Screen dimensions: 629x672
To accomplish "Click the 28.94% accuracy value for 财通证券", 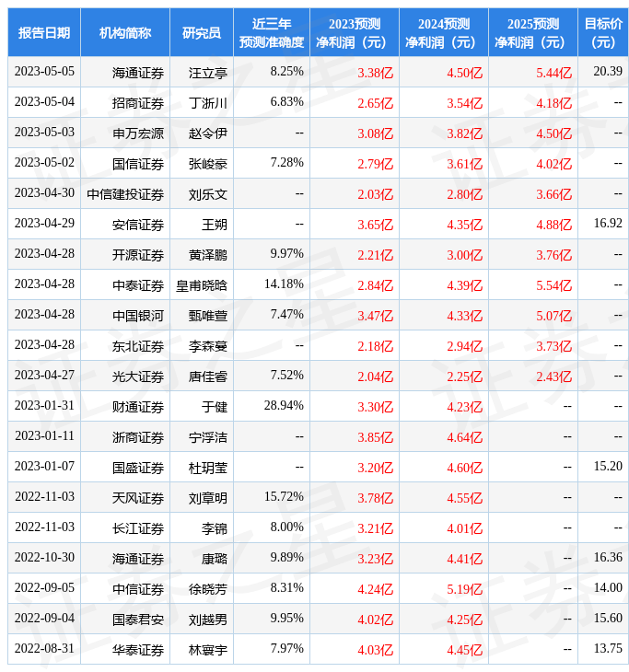I will [x=283, y=406].
